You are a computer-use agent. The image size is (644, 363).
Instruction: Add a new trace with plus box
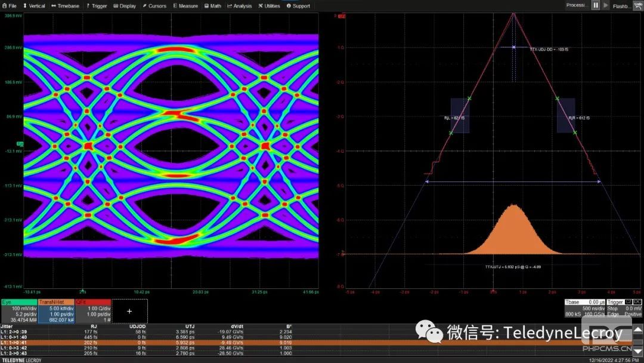[x=129, y=311]
